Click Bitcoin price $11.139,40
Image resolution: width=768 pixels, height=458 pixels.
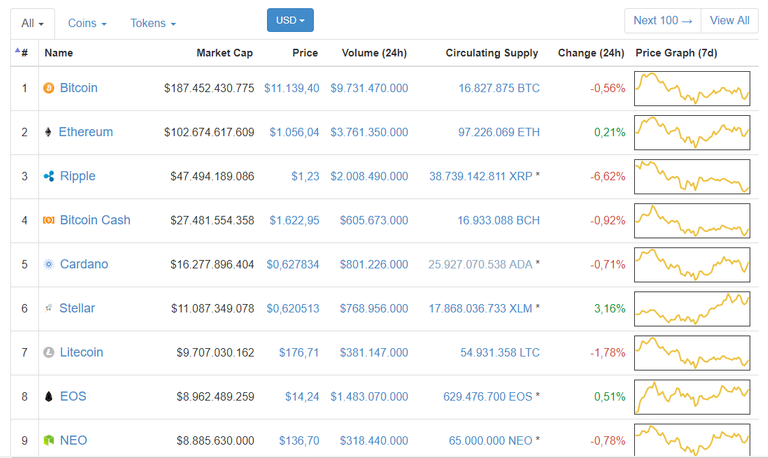pos(291,88)
